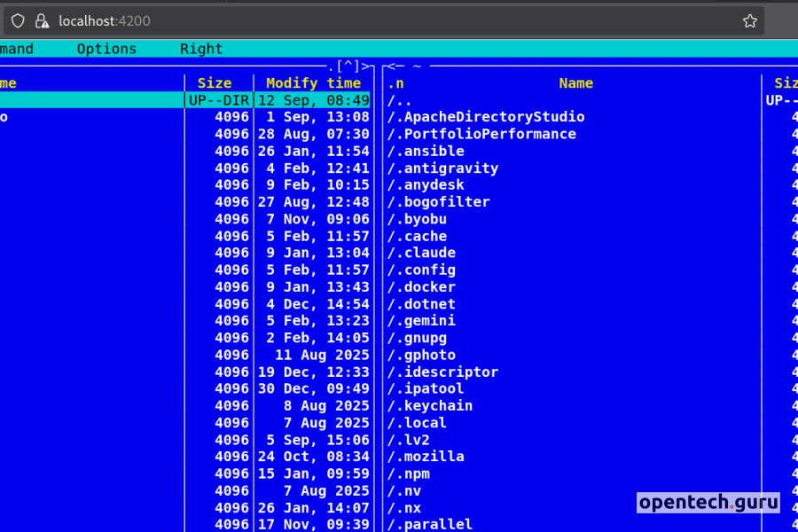Sort left panel by Size column header
This screenshot has height=532, width=798.
pyautogui.click(x=215, y=83)
